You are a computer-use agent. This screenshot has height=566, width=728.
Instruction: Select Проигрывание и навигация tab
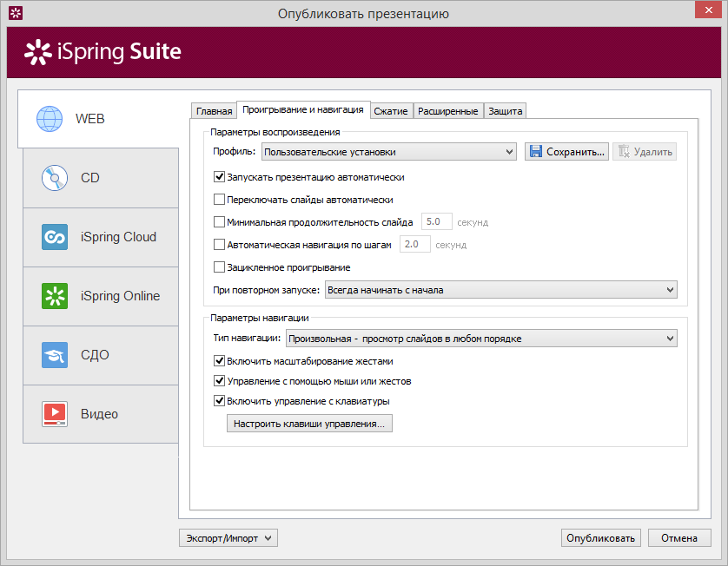point(303,110)
